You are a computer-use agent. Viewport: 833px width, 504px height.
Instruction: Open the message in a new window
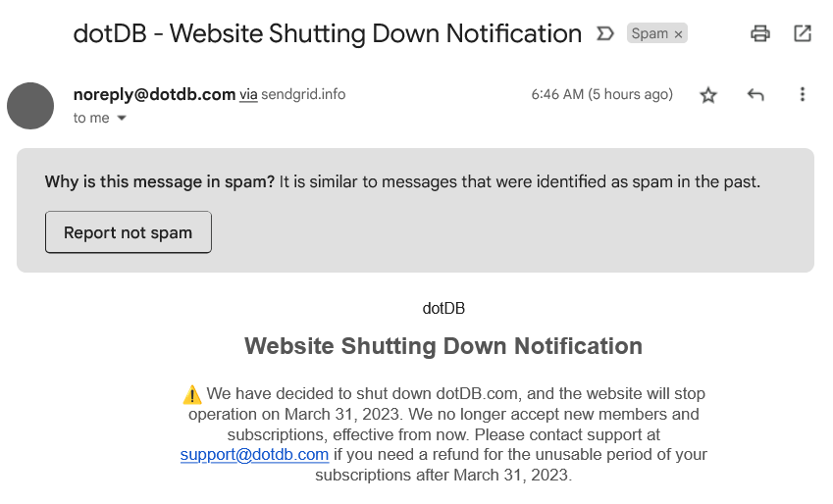803,33
